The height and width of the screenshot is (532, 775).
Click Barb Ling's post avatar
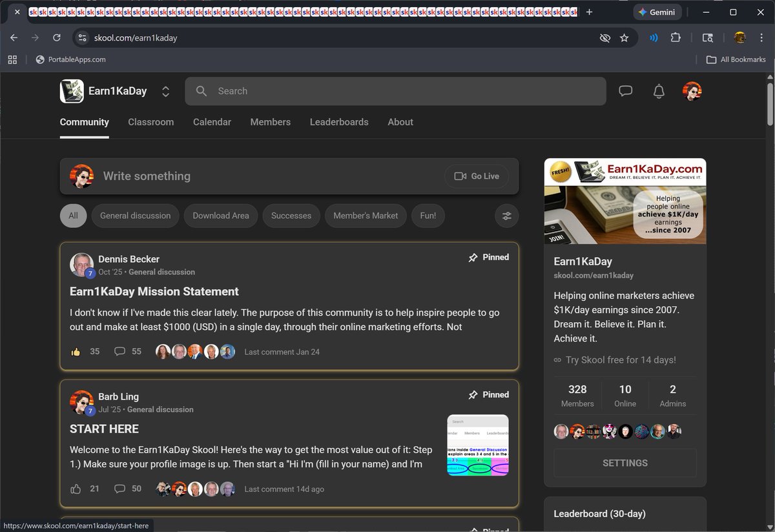pyautogui.click(x=81, y=402)
